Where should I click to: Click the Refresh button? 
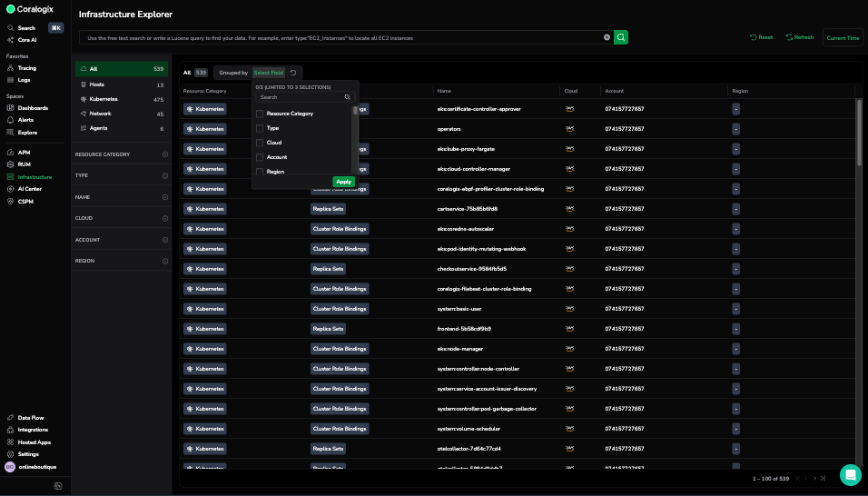tap(799, 37)
